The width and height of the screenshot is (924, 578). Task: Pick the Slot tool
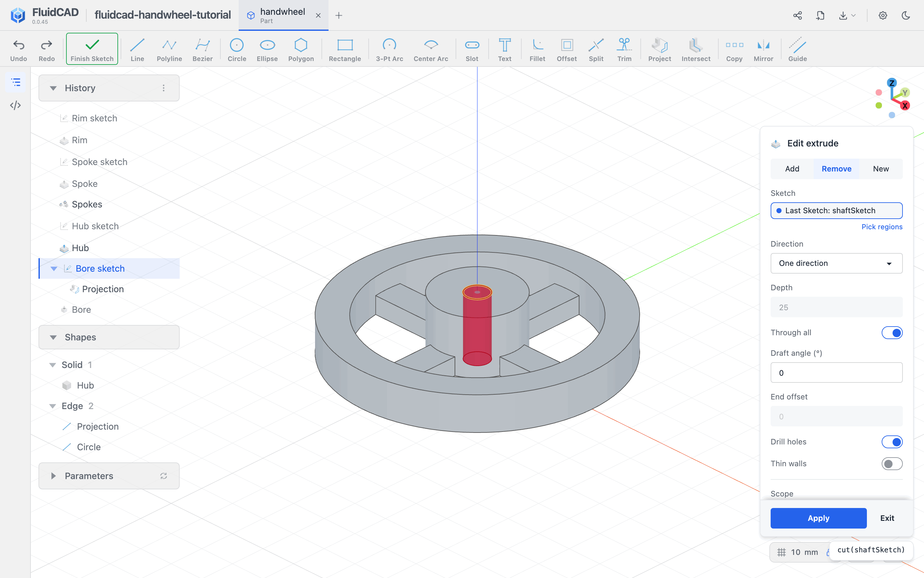(472, 50)
